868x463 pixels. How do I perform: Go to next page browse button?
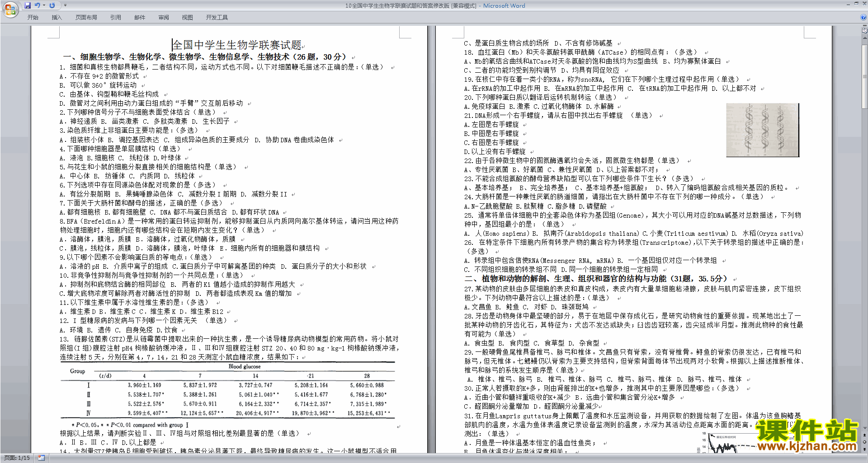pos(864,449)
